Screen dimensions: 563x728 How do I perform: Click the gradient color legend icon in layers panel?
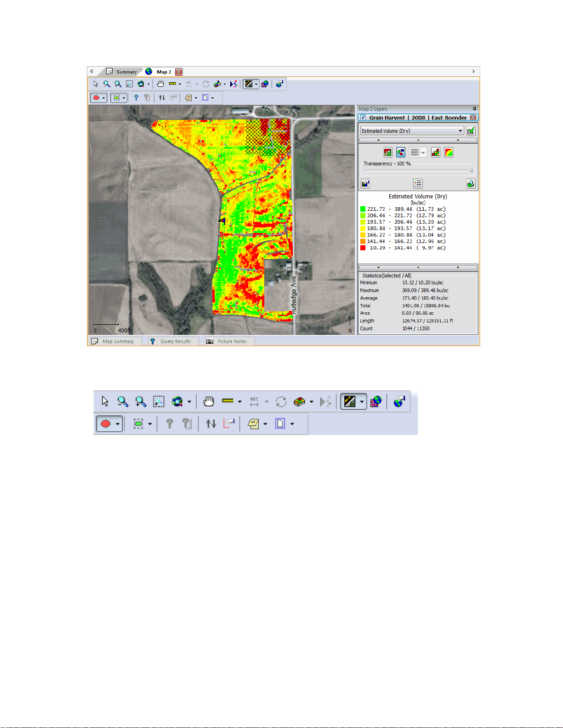[449, 152]
